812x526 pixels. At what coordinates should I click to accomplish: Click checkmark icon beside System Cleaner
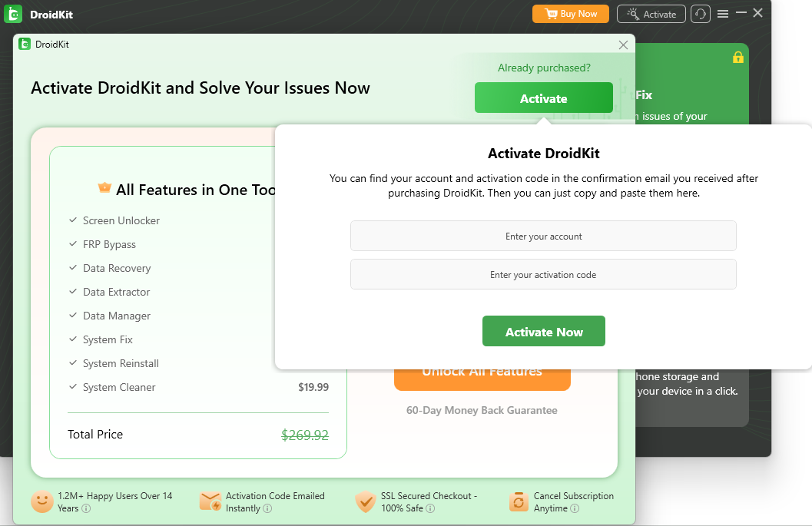[x=73, y=387]
